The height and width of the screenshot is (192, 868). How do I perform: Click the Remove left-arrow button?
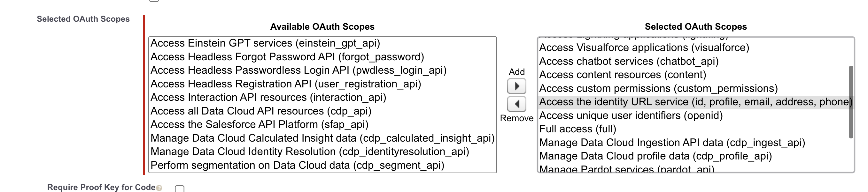[516, 104]
